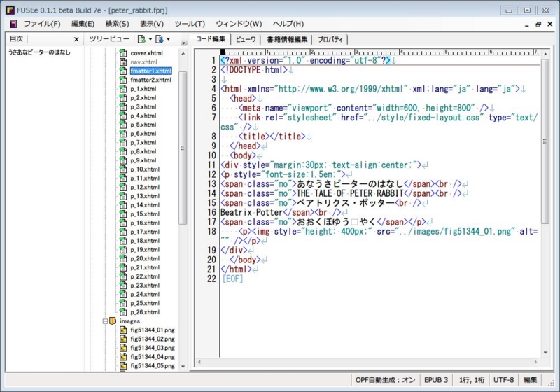Open the ヘルプ(H) menu
This screenshot has height=392, width=560.
pos(288,24)
